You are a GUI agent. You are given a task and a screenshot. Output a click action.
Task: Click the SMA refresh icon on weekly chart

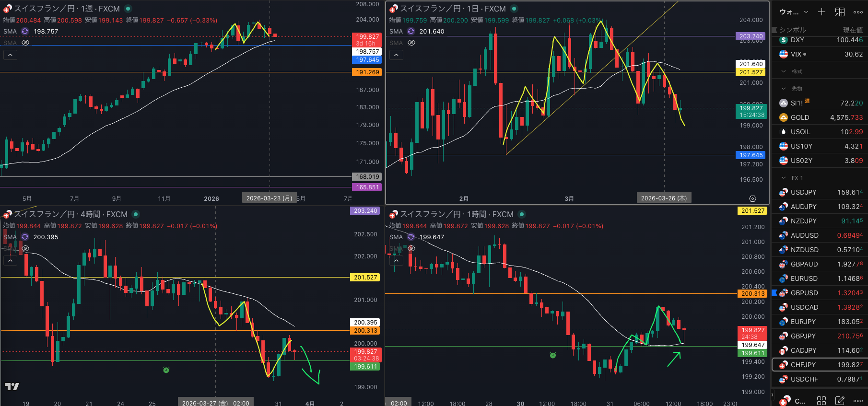coord(25,31)
